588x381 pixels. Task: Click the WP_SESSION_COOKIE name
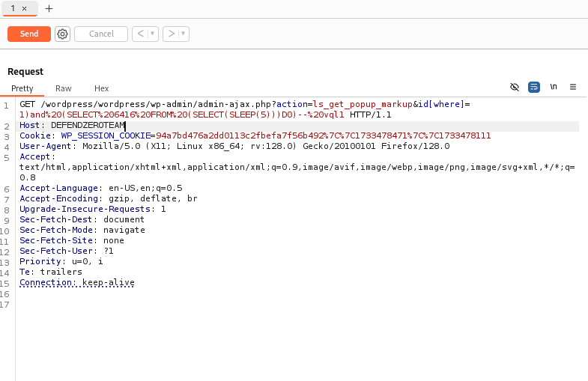106,135
